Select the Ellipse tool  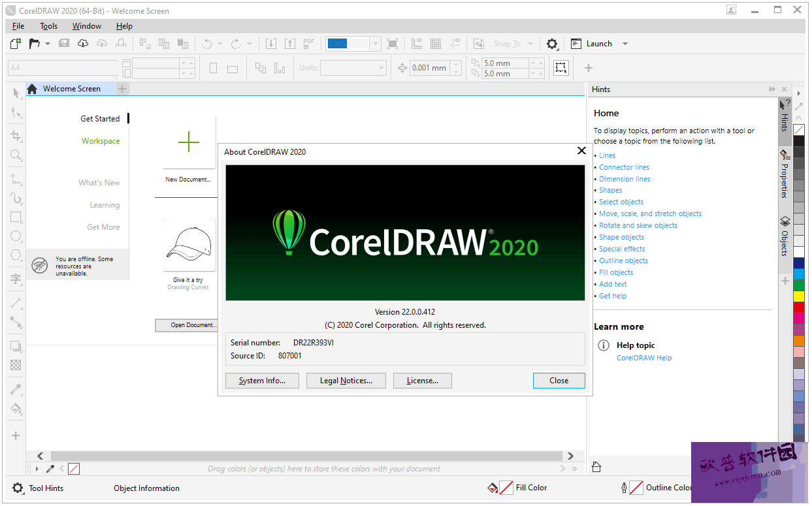click(x=16, y=236)
